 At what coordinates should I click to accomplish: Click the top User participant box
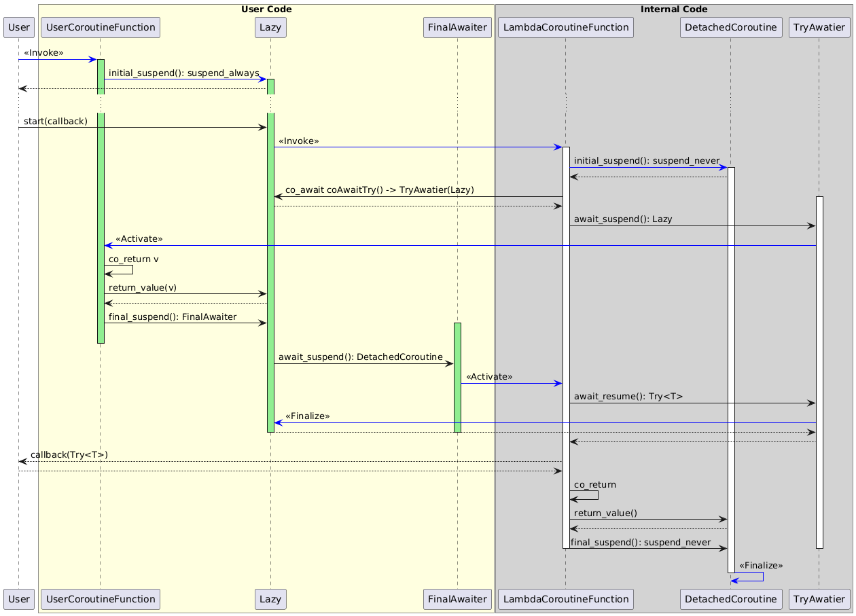(x=18, y=27)
